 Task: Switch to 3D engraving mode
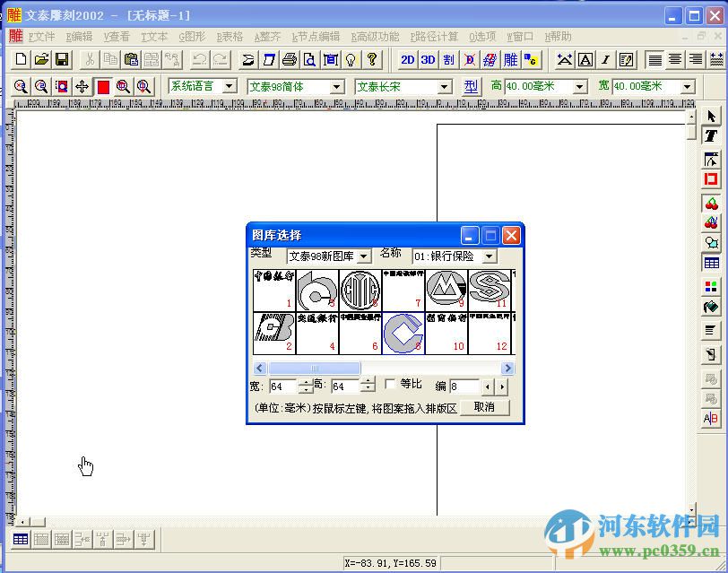(x=428, y=59)
